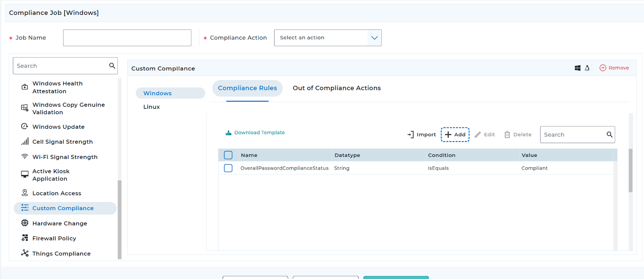Toggle the select-all checkbox in table header
644x279 pixels.
pos(228,155)
